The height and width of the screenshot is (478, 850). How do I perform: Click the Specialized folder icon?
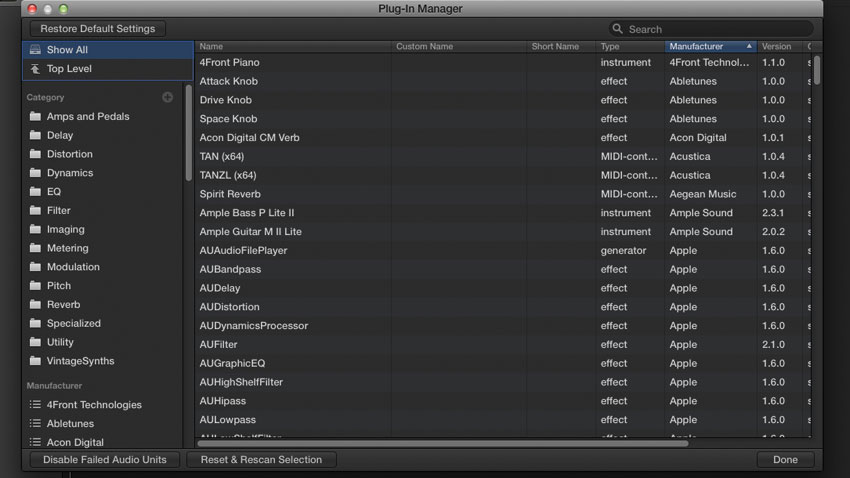click(35, 323)
